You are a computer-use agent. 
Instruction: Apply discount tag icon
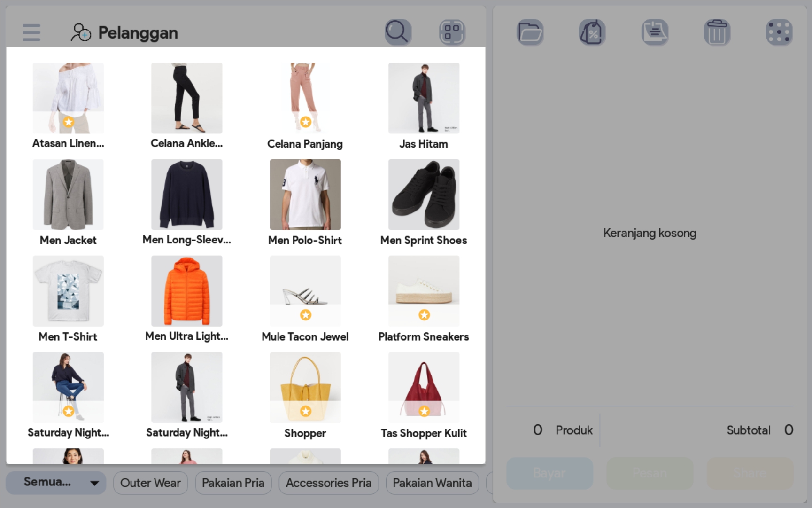click(592, 32)
